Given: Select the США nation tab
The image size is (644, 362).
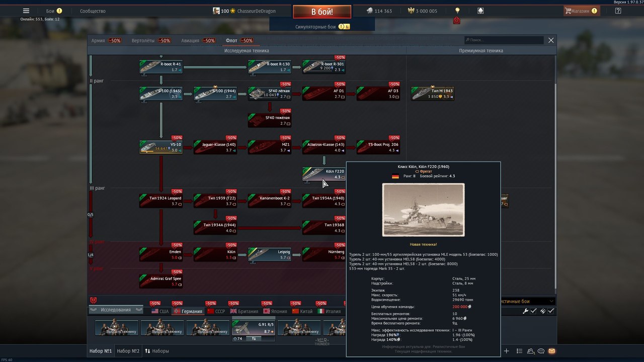Looking at the screenshot, I should point(160,311).
